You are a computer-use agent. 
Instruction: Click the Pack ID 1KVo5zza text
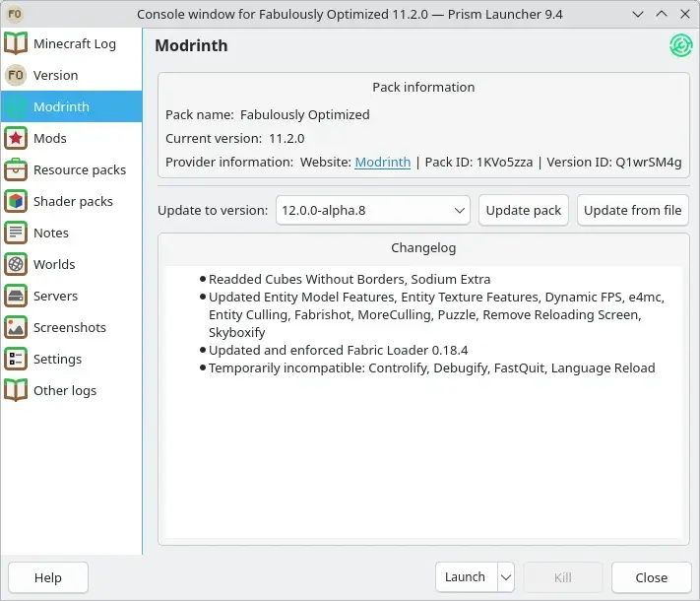pos(478,162)
